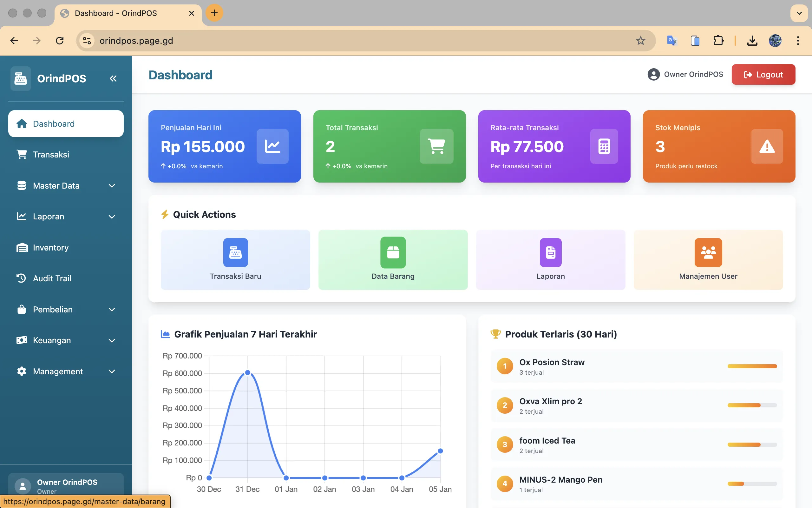The height and width of the screenshot is (508, 812).
Task: Click the site information icon beside the URL
Action: coord(87,41)
